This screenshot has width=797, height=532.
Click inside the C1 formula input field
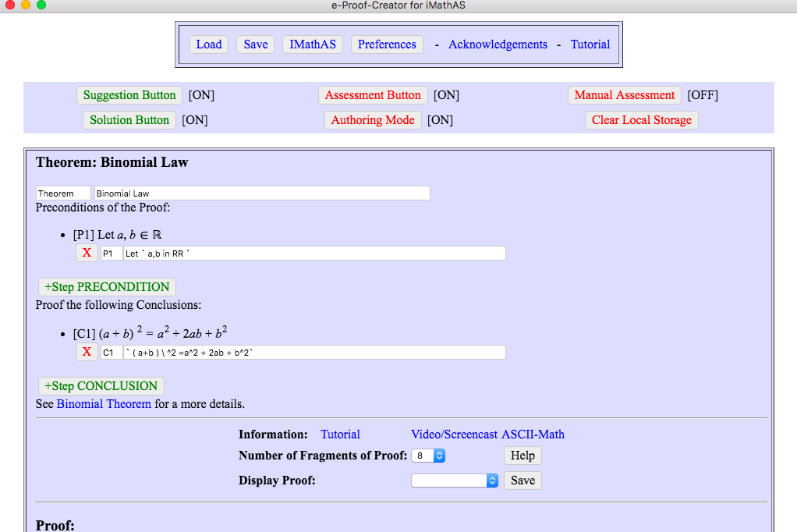pos(312,352)
